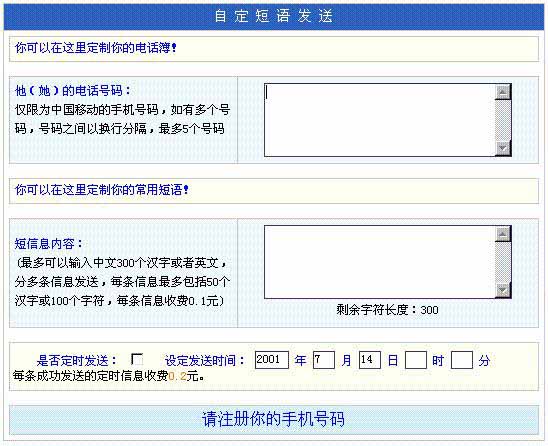The width and height of the screenshot is (548, 446).
Task: Click down arrow of message box scrollbar
Action: (x=503, y=290)
